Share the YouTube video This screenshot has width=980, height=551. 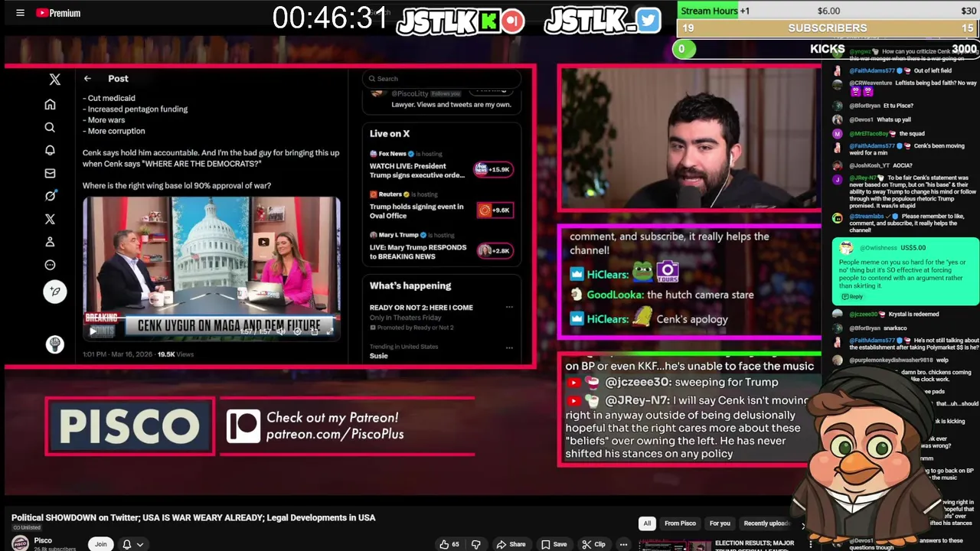(511, 544)
